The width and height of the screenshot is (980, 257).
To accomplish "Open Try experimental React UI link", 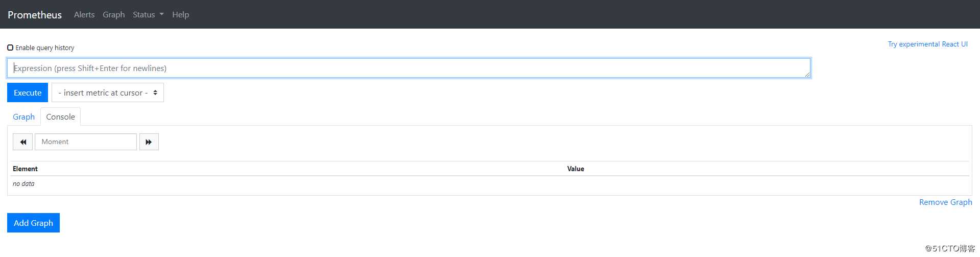I will coord(927,44).
